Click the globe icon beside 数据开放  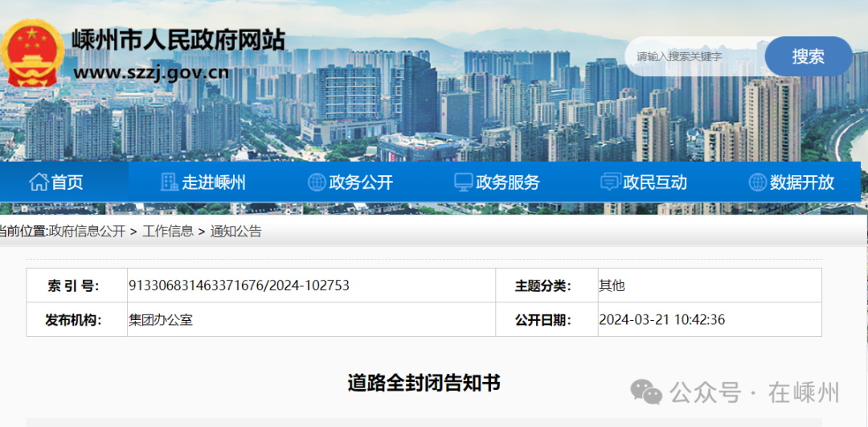click(x=757, y=183)
